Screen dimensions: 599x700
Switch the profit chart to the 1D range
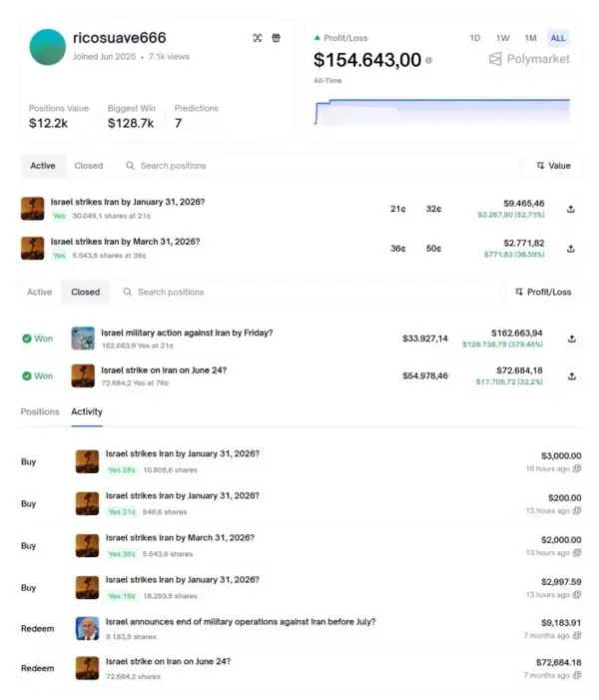tap(475, 38)
